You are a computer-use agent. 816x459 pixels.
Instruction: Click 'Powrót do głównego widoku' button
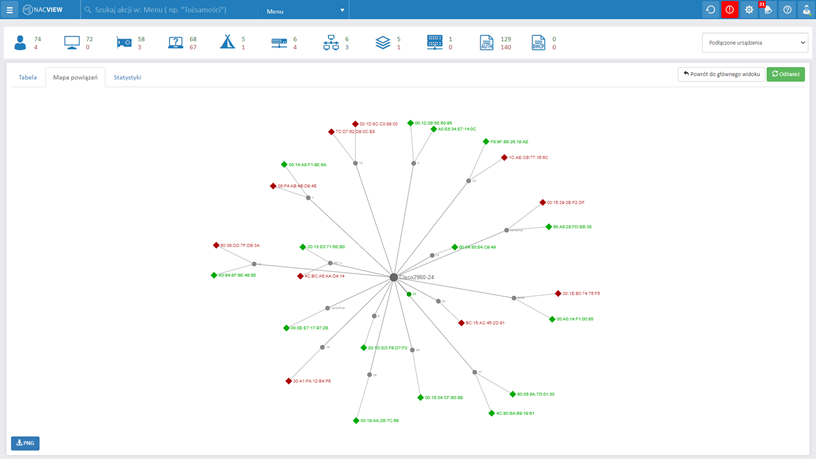pos(720,74)
